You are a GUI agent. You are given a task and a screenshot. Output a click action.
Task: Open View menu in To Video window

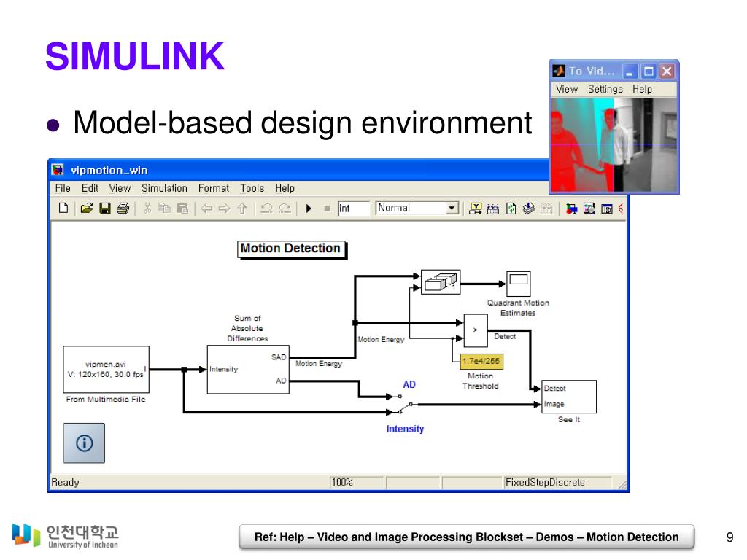[x=566, y=89]
